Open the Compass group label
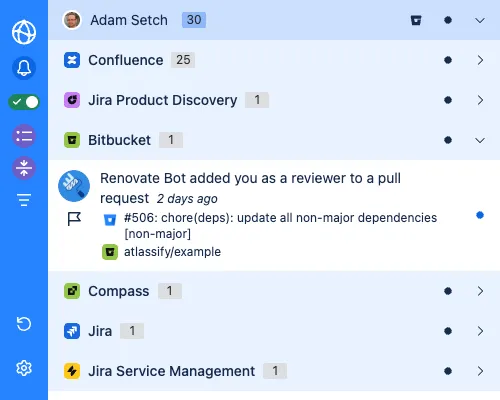This screenshot has height=400, width=500. pyautogui.click(x=119, y=291)
